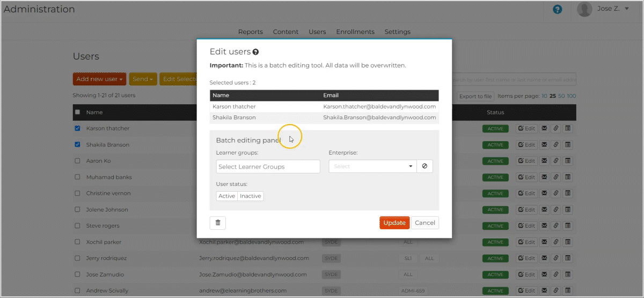
Task: Click the user avatar next to Jose Z.
Action: point(584,9)
